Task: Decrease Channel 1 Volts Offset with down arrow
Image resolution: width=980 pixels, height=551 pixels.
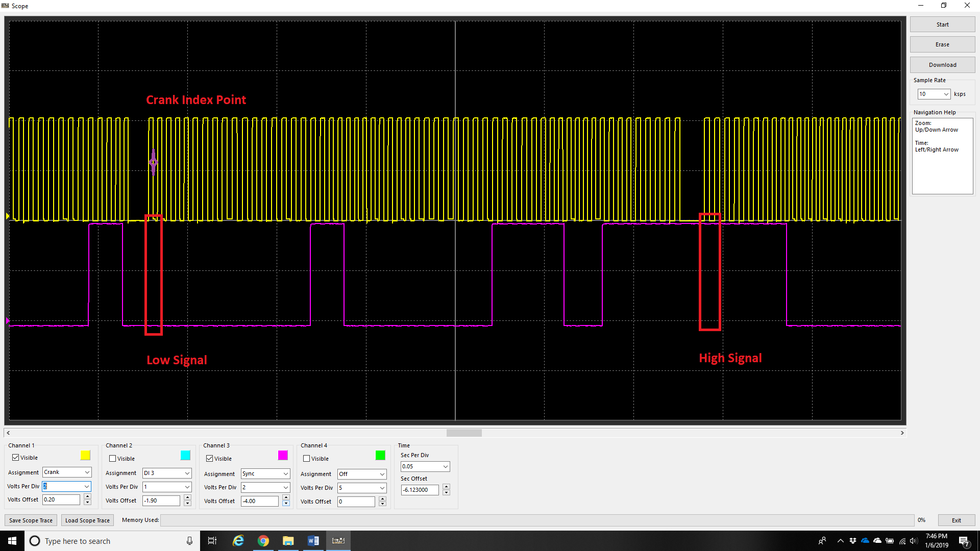Action: [88, 503]
